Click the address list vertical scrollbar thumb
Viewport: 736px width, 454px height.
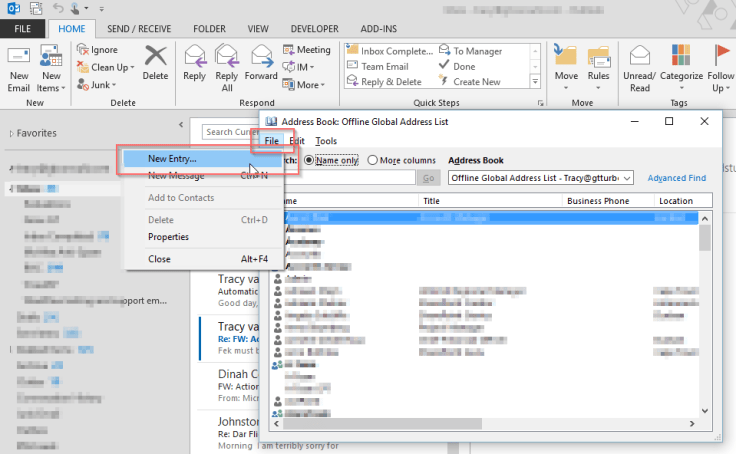705,238
